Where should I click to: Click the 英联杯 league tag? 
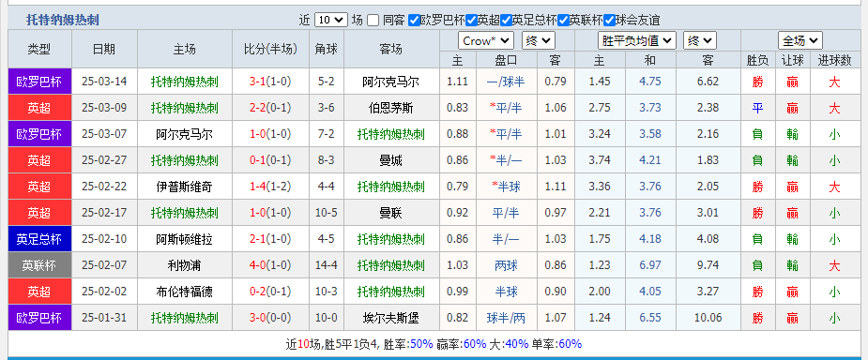(39, 266)
